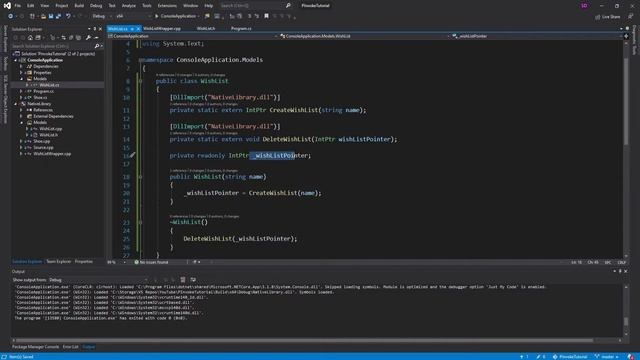Collapse the NativeLibrary project node

pyautogui.click(x=16, y=104)
